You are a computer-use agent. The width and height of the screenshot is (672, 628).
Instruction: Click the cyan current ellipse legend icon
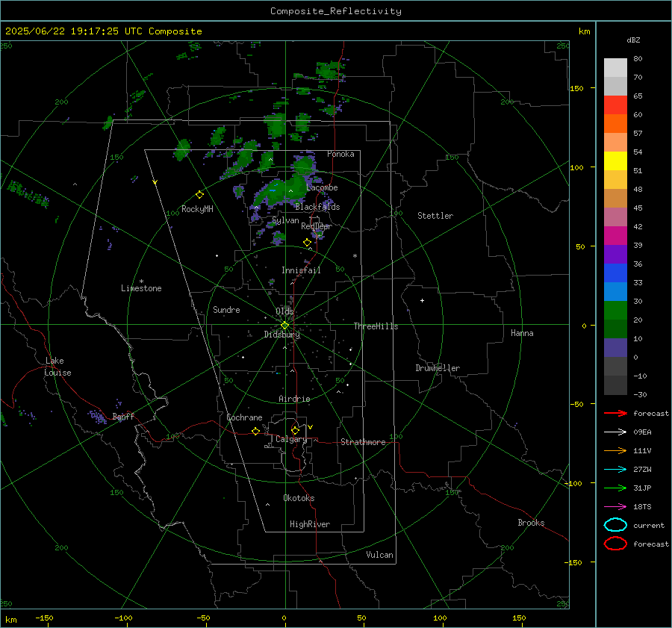(x=615, y=525)
